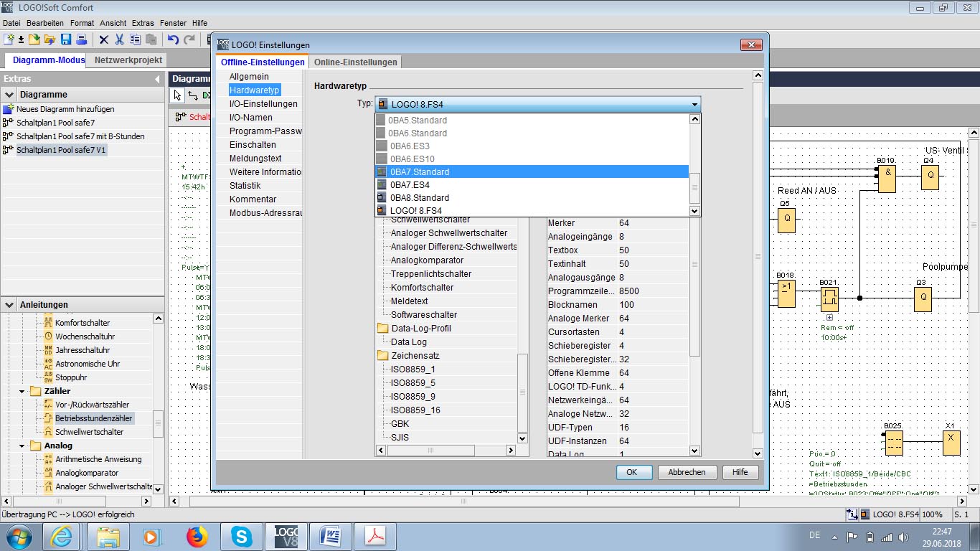Select the Diagramm-Modus tab
Viewport: 980px width, 551px height.
click(45, 60)
